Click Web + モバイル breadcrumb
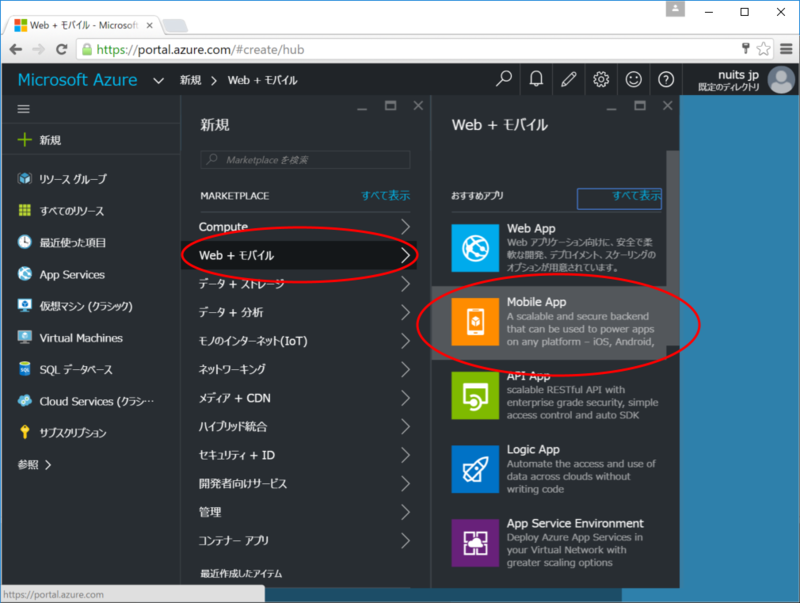The width and height of the screenshot is (800, 603). [x=262, y=80]
